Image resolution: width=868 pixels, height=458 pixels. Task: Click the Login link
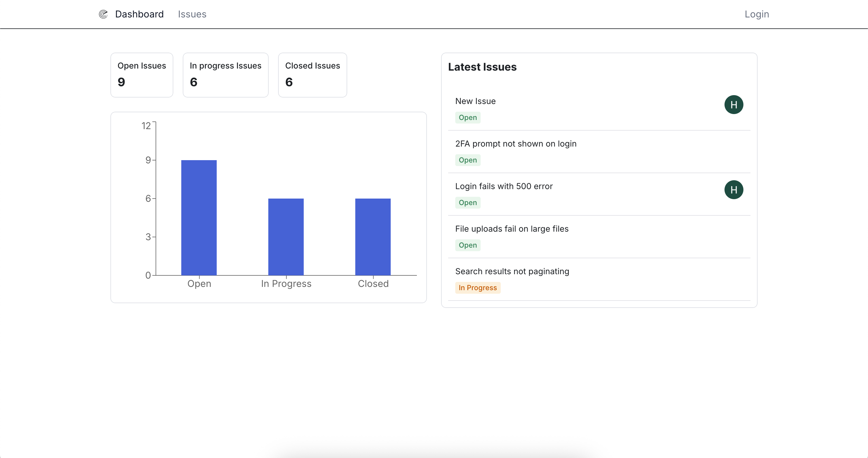(756, 14)
